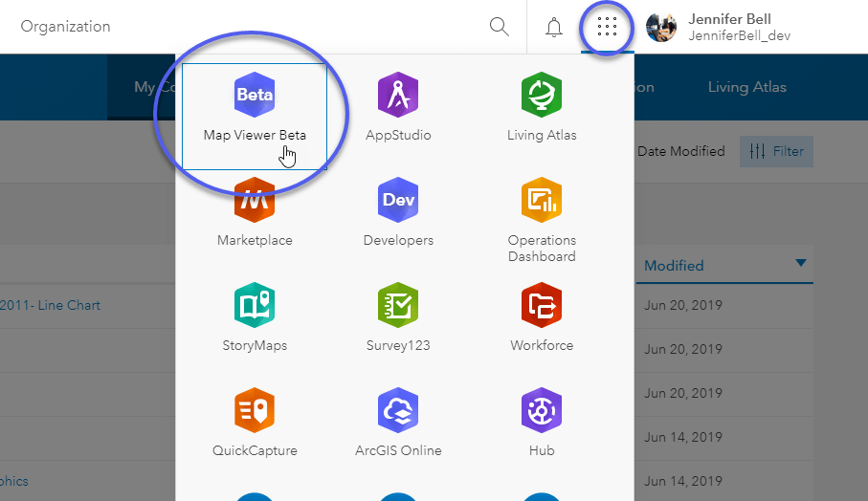Open Jennifer Bell profile avatar
Screen dimensions: 868x501
[x=661, y=27]
